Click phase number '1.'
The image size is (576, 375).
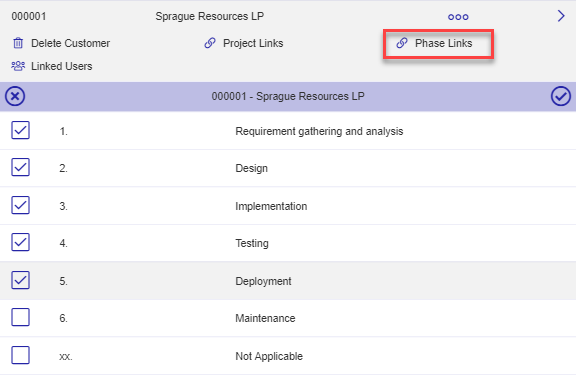[x=64, y=131]
